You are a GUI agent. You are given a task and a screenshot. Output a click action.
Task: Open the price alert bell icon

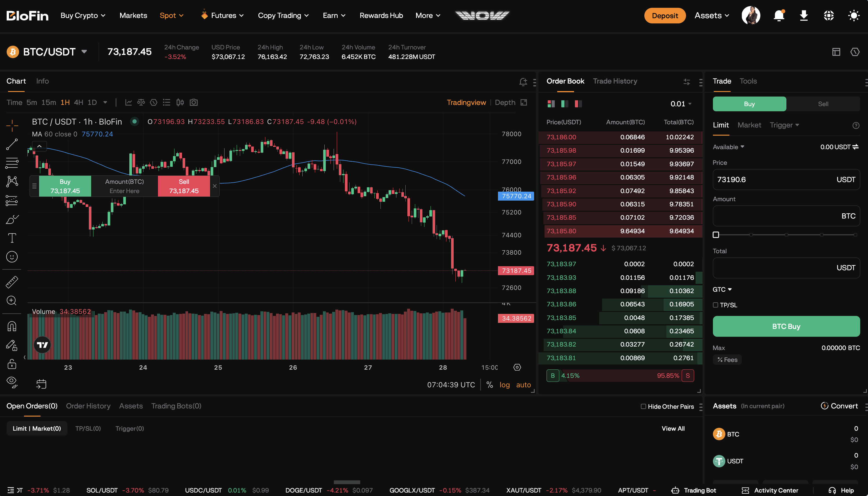523,82
